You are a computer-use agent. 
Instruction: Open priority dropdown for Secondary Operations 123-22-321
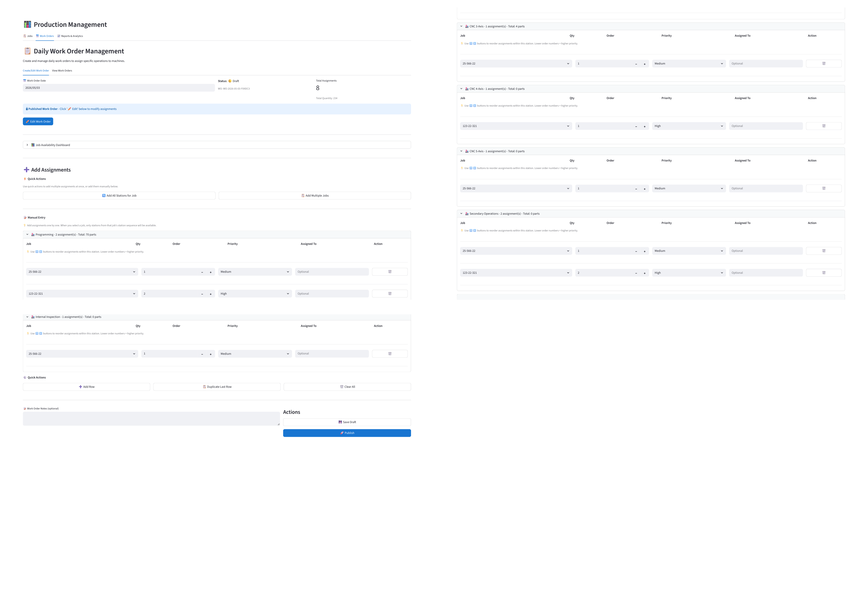689,273
